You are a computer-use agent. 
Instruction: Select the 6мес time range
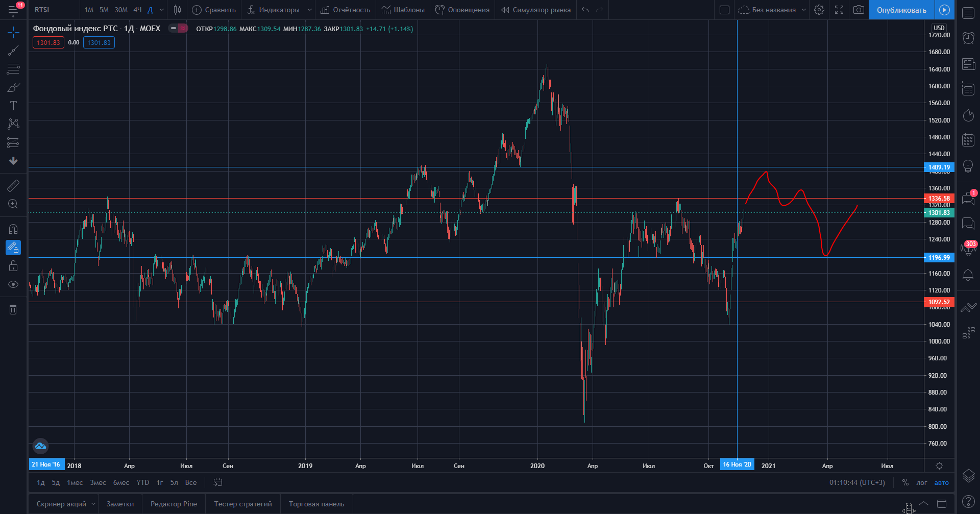(x=121, y=482)
